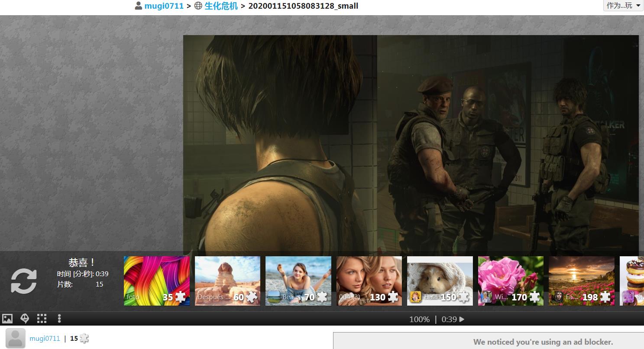
Task: Select the beach girl 70-piece puzzle
Action: pos(298,281)
